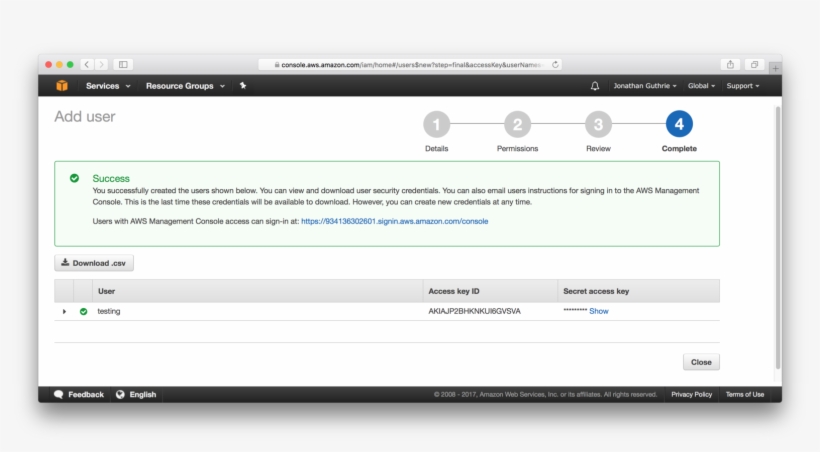Viewport: 820px width, 452px height.
Task: Toggle the Safari sidebar button
Action: (x=123, y=64)
